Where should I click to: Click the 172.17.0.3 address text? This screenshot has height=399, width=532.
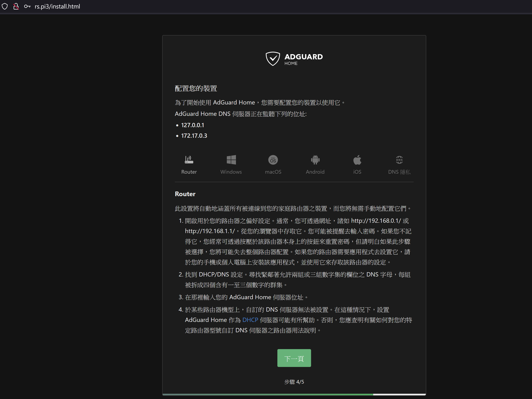194,136
